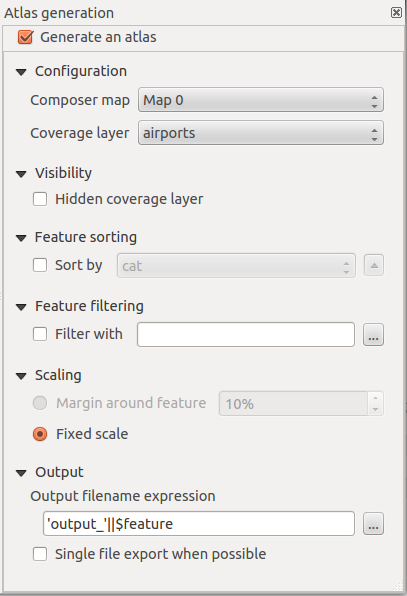Decrease the margin around feature value
Image resolution: width=407 pixels, height=596 pixels.
(x=375, y=409)
